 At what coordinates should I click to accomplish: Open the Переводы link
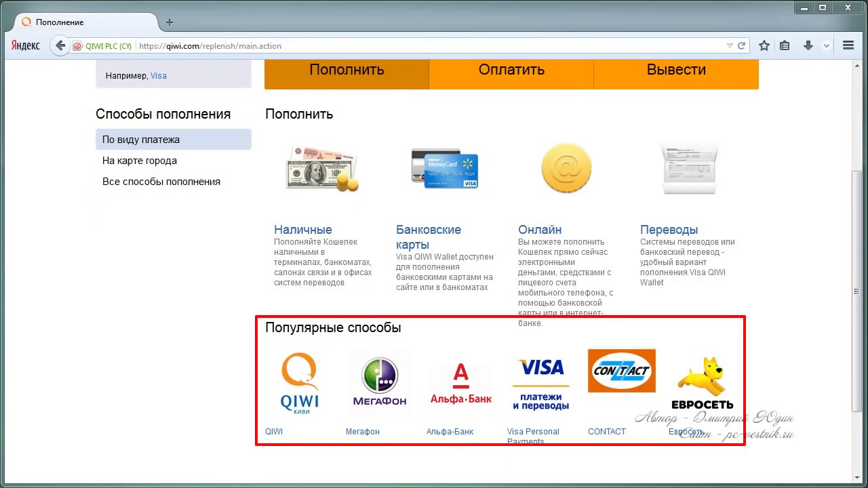(669, 230)
